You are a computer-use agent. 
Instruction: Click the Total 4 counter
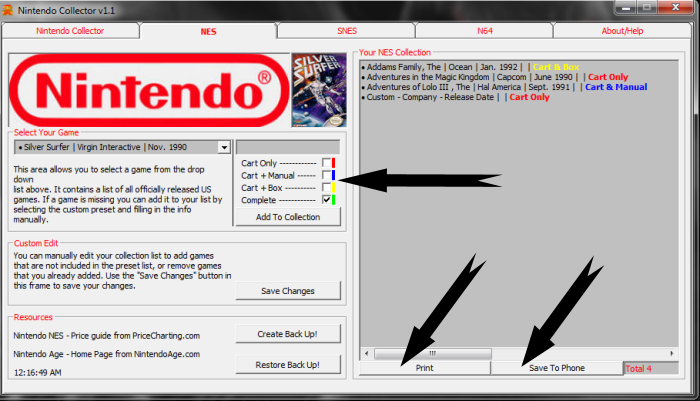(651, 368)
